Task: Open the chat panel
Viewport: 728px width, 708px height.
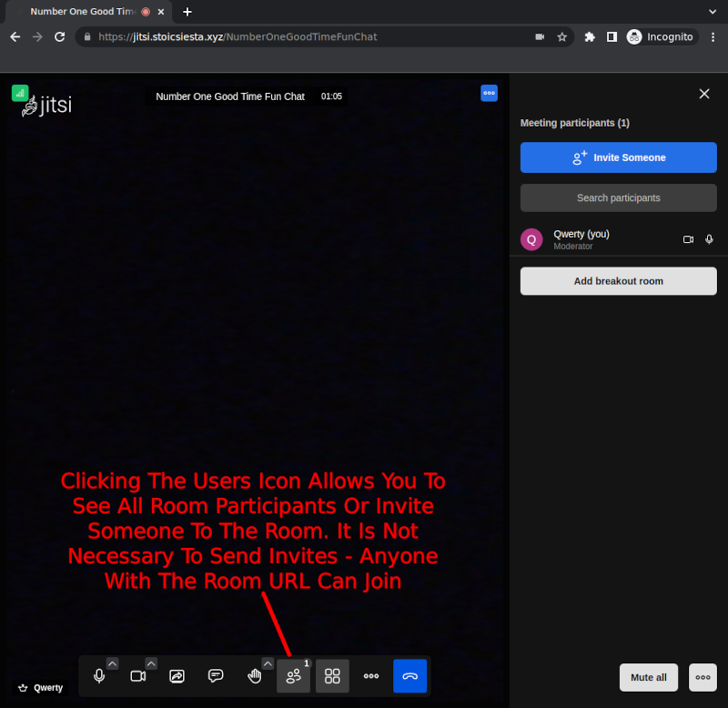Action: [x=216, y=676]
